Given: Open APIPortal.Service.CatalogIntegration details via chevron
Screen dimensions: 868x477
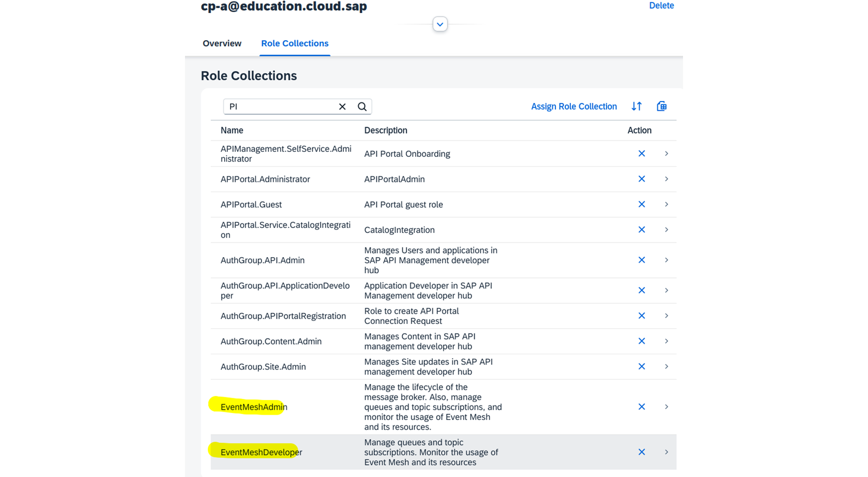Looking at the screenshot, I should (666, 230).
